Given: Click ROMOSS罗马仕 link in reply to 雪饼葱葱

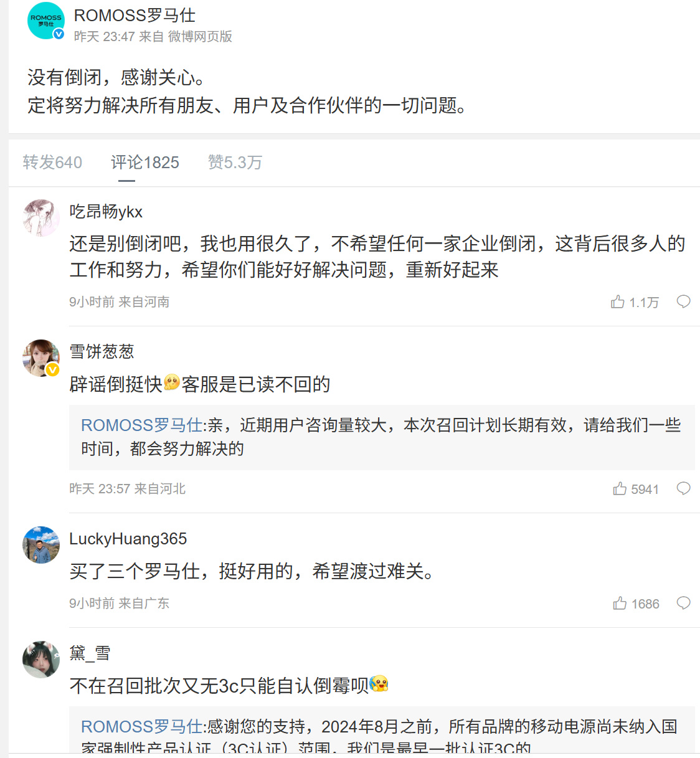Looking at the screenshot, I should [142, 425].
